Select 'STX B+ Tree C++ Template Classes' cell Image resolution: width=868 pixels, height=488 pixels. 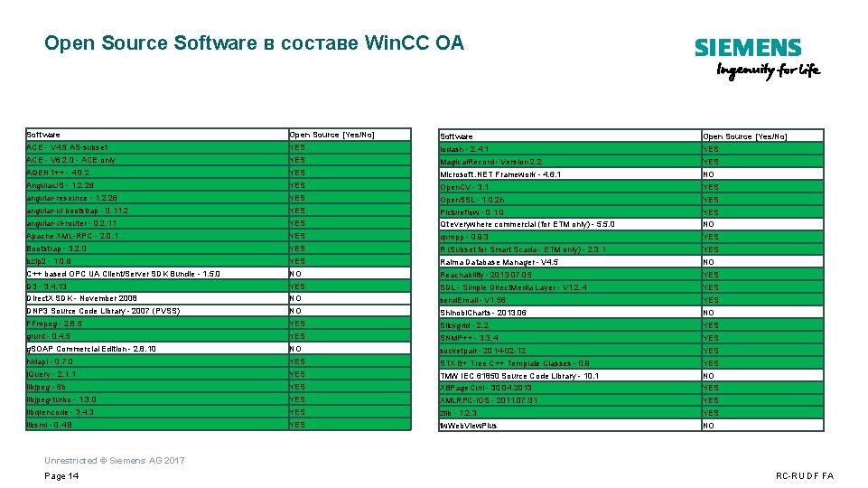(x=570, y=363)
